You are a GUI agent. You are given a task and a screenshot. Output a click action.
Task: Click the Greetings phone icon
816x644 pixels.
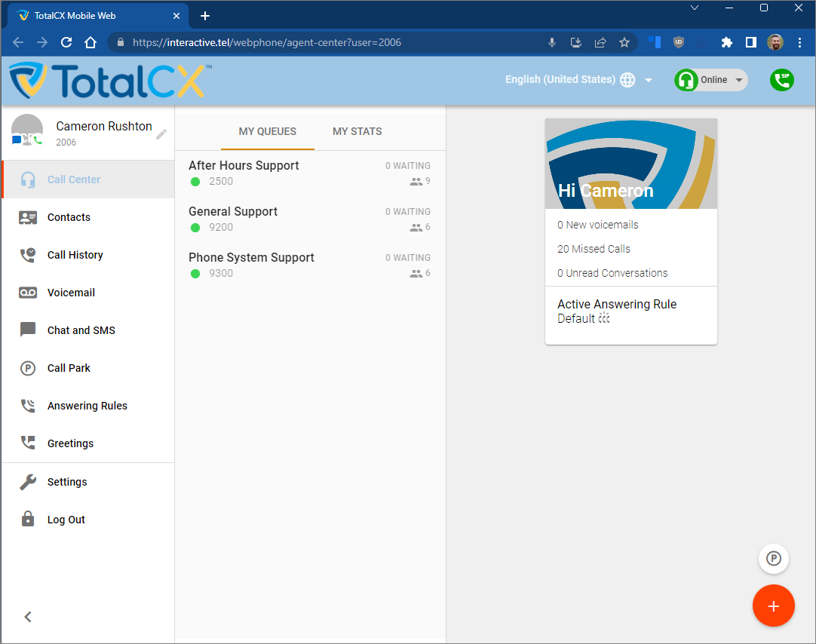(28, 443)
